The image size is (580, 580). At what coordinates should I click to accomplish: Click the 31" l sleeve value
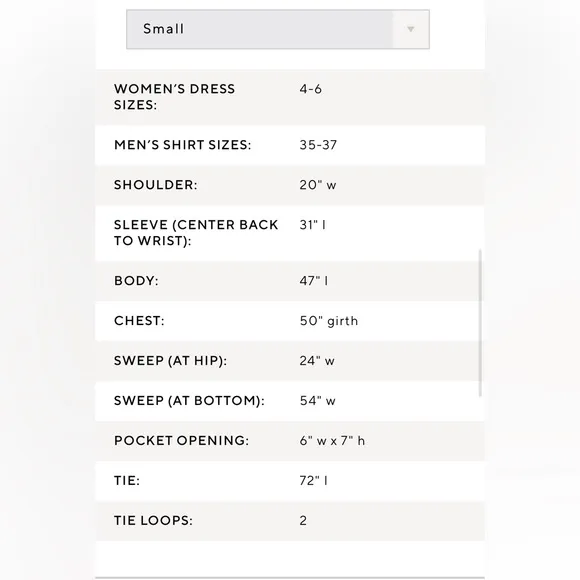pyautogui.click(x=313, y=225)
